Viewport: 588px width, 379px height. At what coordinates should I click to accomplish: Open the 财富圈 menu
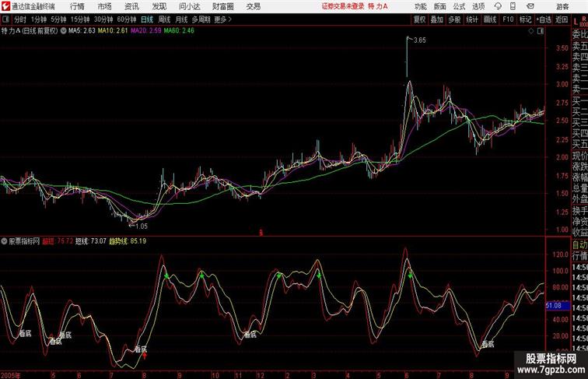pos(223,6)
